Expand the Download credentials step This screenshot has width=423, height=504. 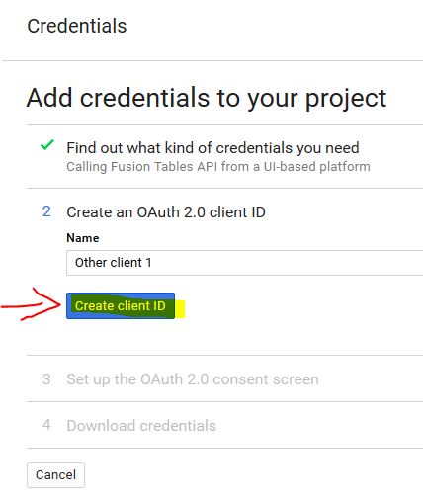point(141,426)
